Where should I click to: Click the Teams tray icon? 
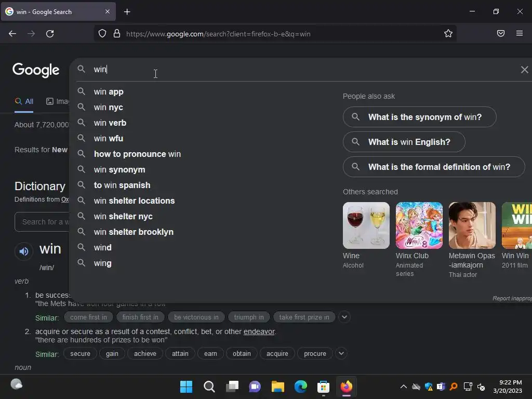(x=441, y=387)
